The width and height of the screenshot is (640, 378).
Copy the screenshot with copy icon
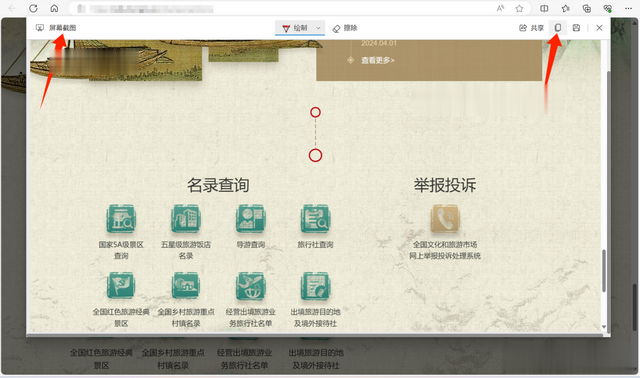(x=558, y=28)
